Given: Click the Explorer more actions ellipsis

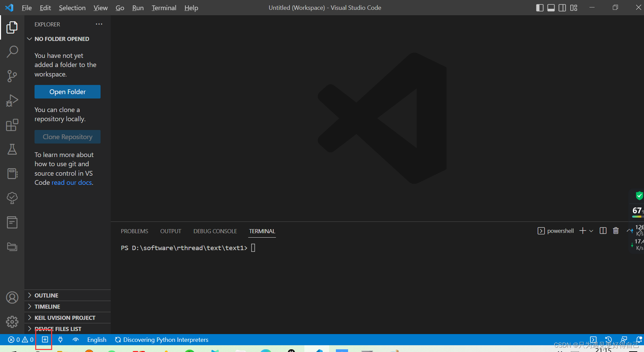Looking at the screenshot, I should 99,24.
